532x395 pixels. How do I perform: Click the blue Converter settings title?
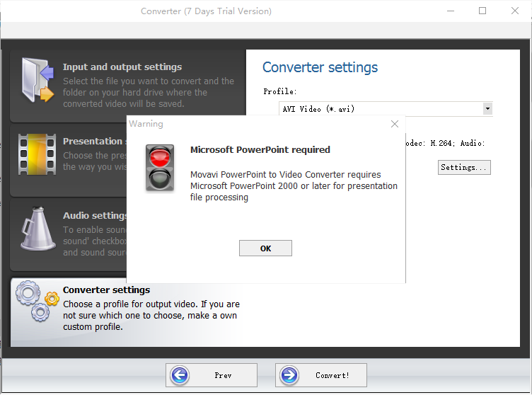[320, 67]
